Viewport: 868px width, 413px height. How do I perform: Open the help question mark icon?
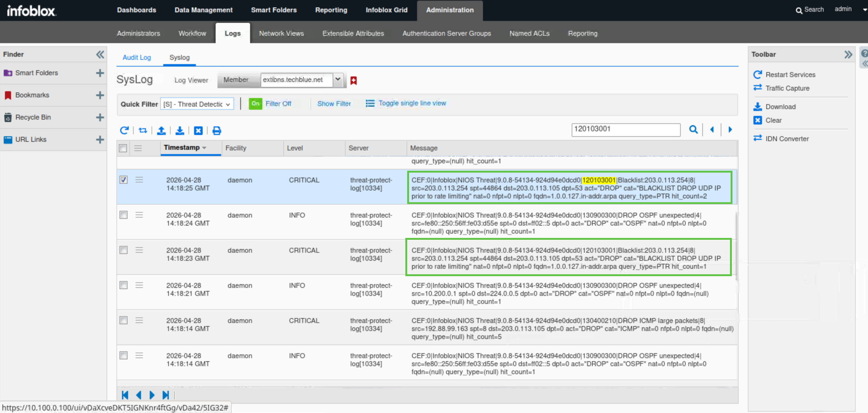click(x=864, y=53)
